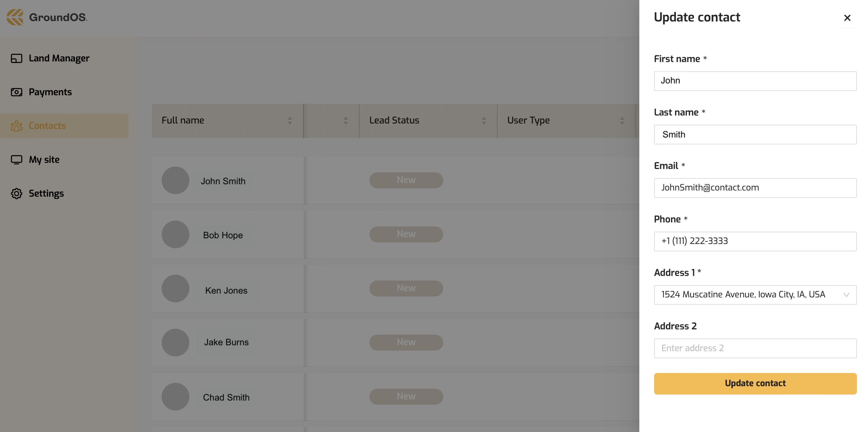Select the Contacts people icon
Image resolution: width=868 pixels, height=432 pixels.
(x=17, y=126)
